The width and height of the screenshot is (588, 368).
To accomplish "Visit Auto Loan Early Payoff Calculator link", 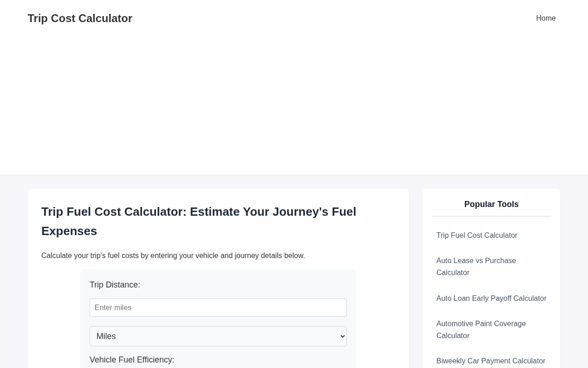I will point(492,299).
